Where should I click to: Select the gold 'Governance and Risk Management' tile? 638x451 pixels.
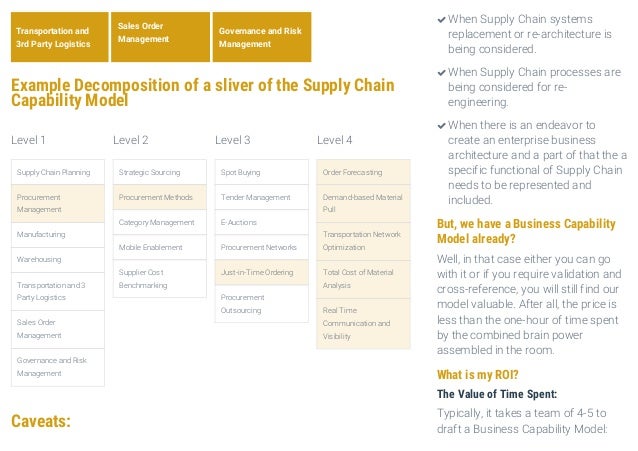point(261,38)
